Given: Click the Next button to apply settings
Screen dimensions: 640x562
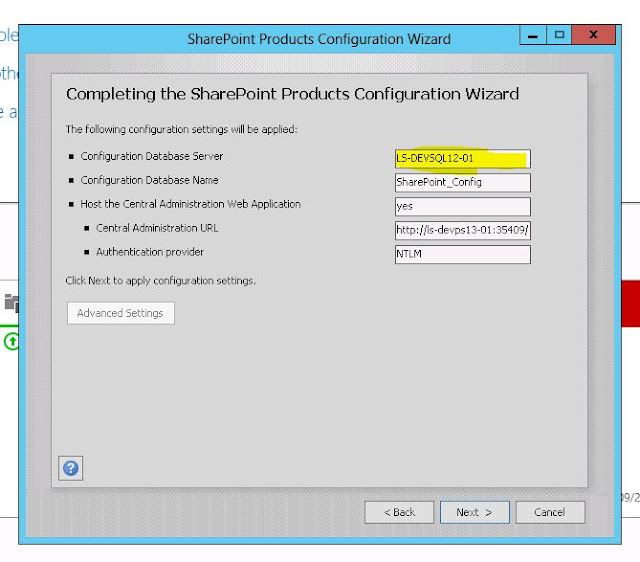Looking at the screenshot, I should 475,512.
